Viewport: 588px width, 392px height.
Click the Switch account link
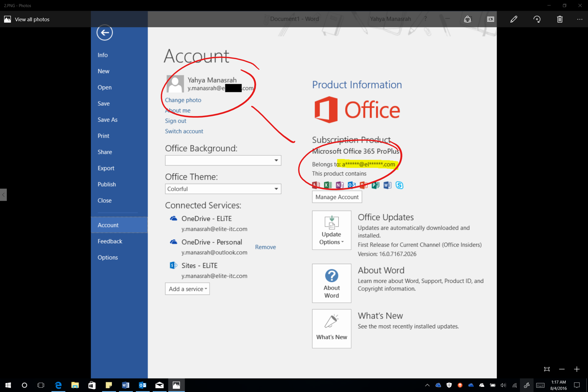pos(184,131)
